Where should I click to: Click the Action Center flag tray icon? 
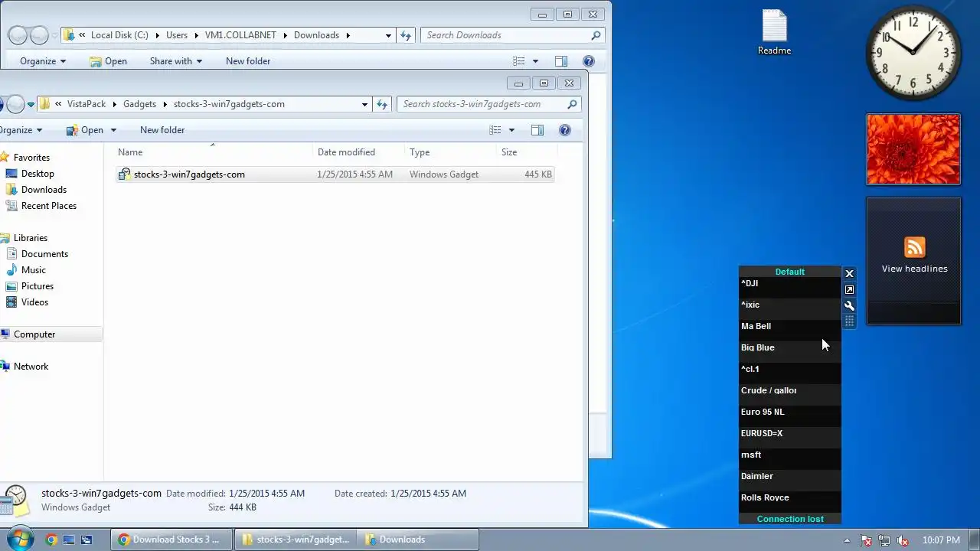click(867, 540)
